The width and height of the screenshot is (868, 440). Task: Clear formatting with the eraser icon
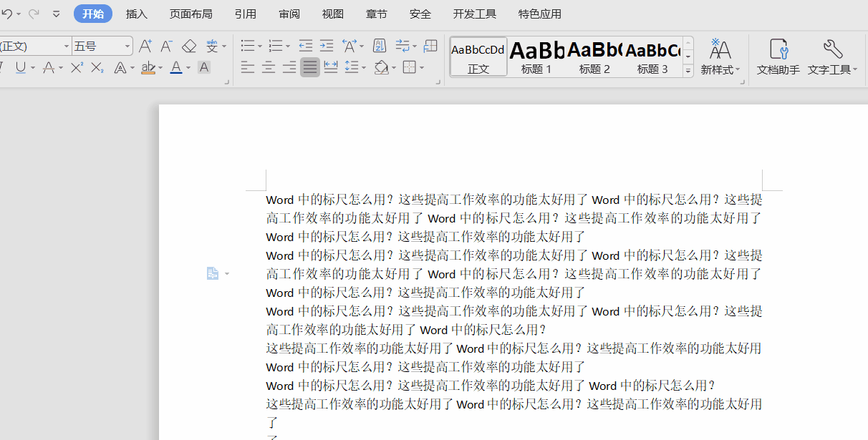(189, 46)
